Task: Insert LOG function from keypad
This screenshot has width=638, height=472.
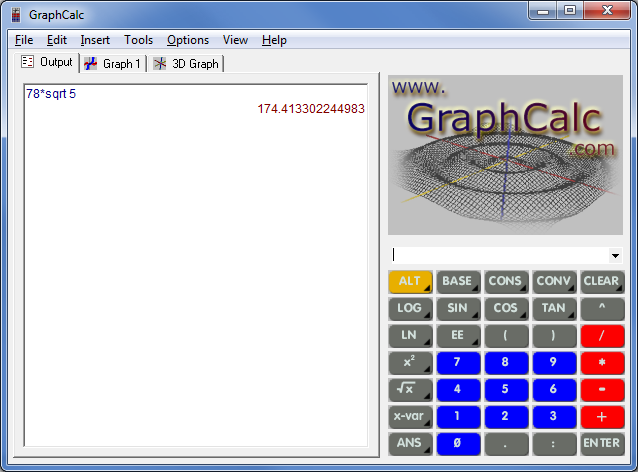Action: click(x=410, y=308)
